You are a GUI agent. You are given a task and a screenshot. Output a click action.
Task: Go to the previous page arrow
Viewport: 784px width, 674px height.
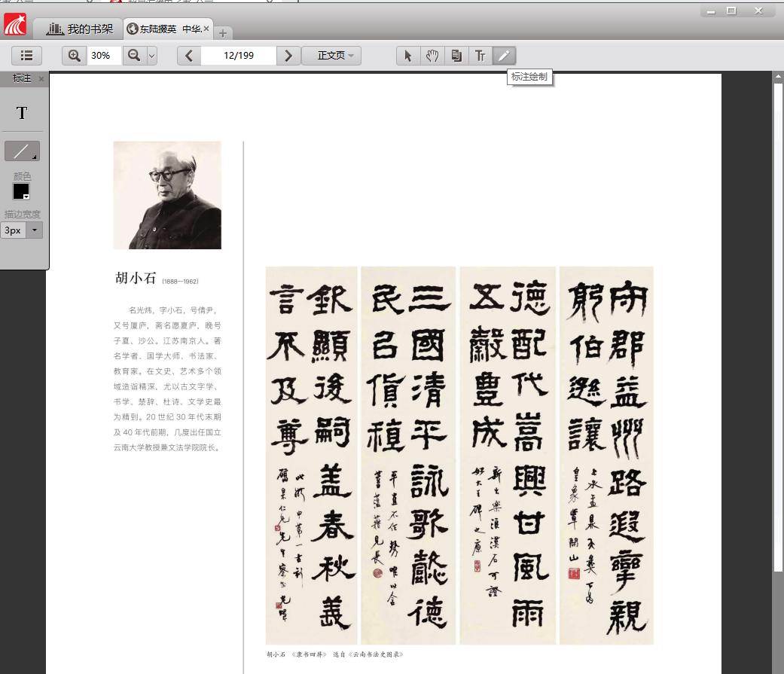tap(189, 56)
